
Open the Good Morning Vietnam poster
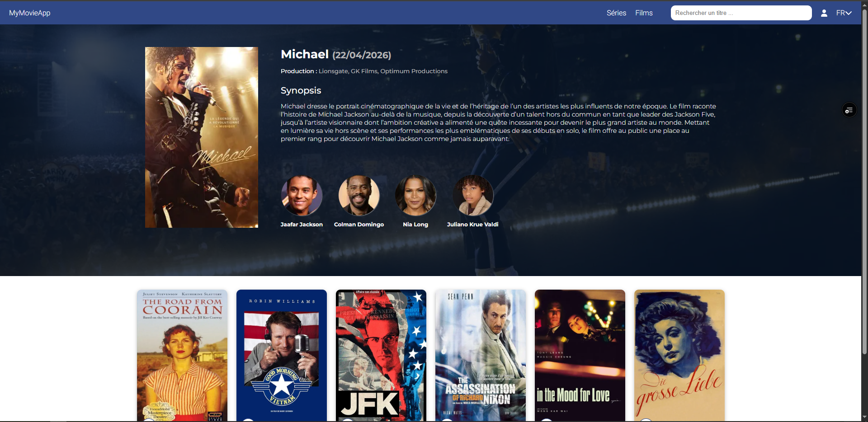click(282, 356)
